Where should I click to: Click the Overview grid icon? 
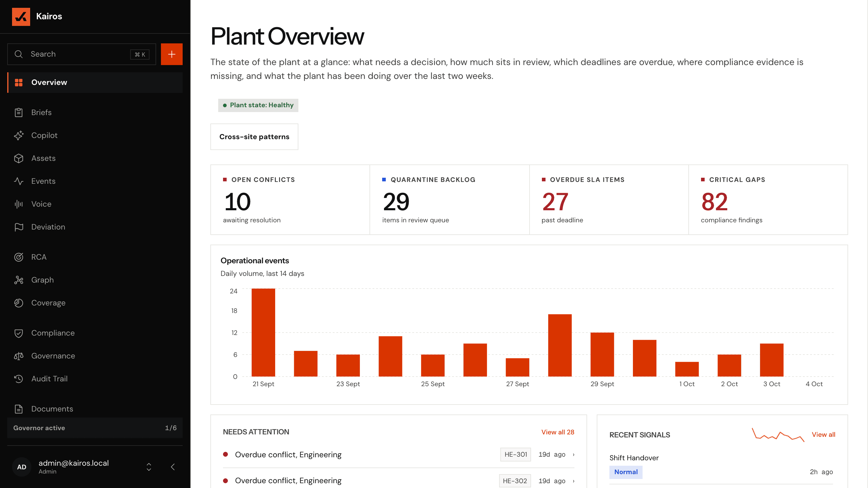(19, 83)
